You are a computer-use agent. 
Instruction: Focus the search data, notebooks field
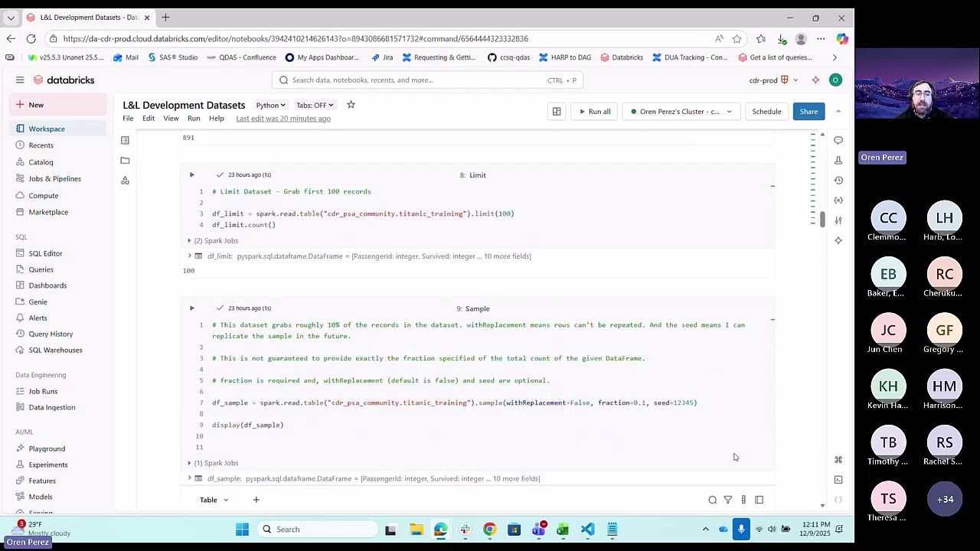427,80
